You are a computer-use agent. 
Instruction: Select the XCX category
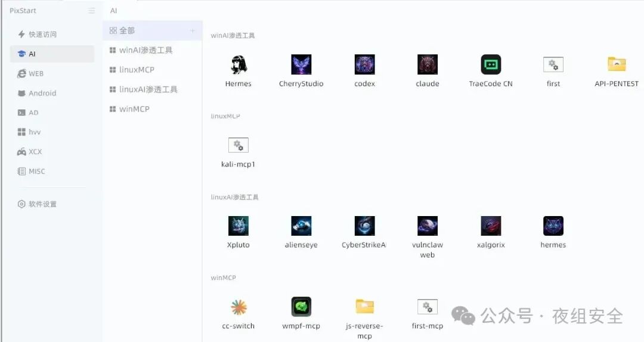tap(52, 152)
